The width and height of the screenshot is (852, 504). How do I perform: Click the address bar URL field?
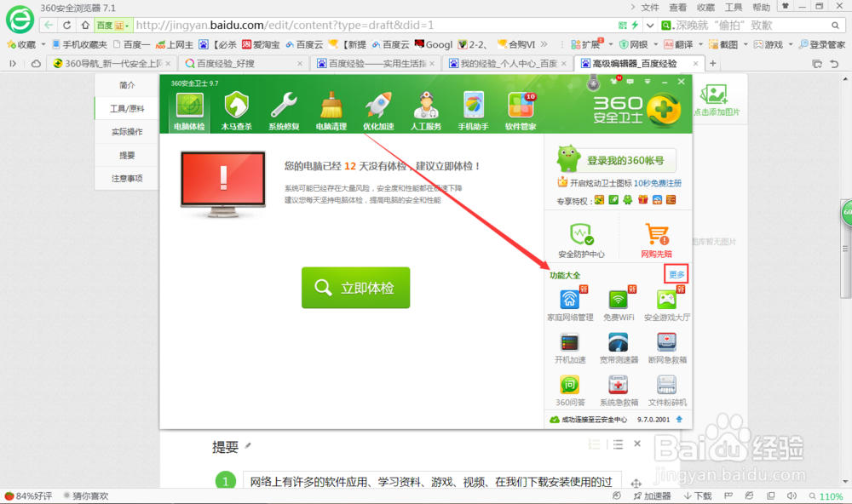coord(375,25)
